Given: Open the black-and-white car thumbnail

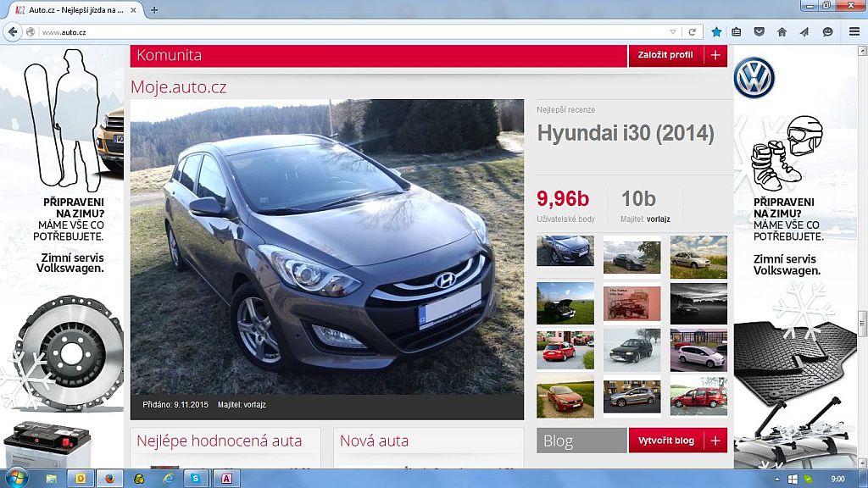Looking at the screenshot, I should (x=698, y=304).
